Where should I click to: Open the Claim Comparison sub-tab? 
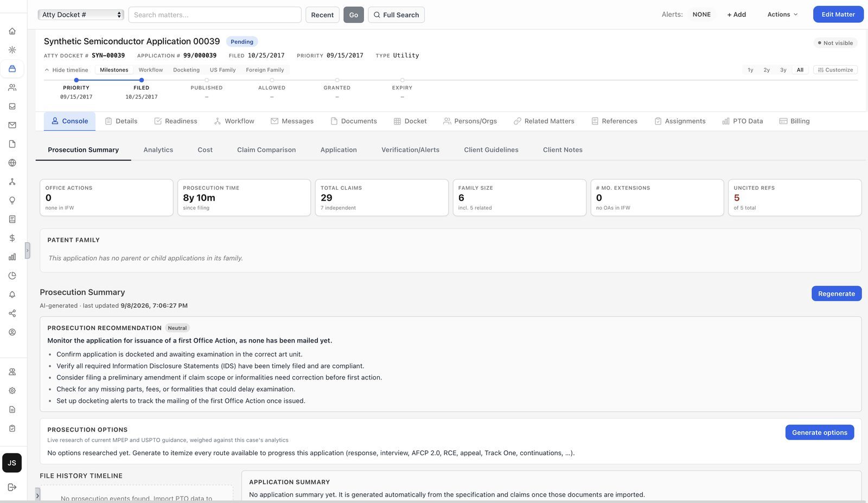[266, 150]
